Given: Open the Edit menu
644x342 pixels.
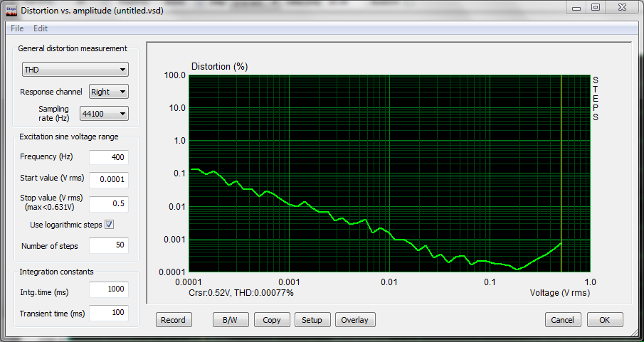Looking at the screenshot, I should pos(41,28).
